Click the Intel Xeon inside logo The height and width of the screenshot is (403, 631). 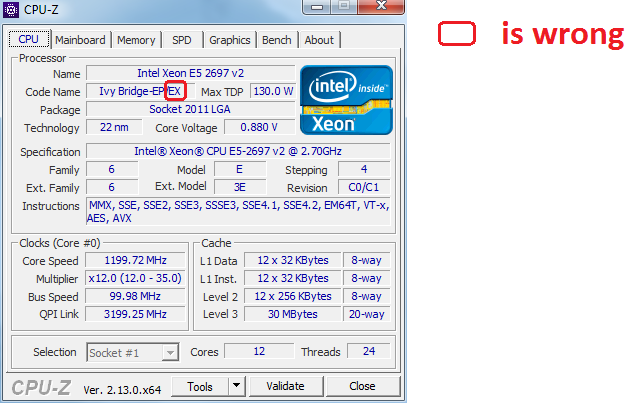[x=346, y=100]
